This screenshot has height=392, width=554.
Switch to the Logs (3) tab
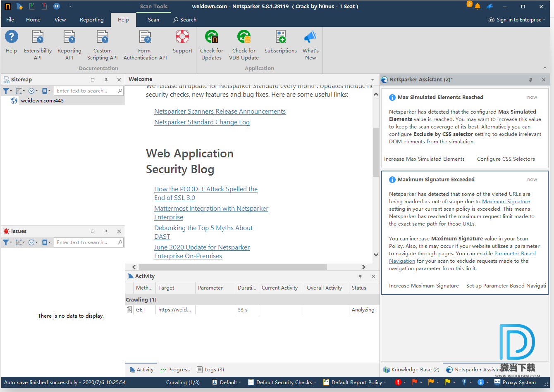click(210, 370)
